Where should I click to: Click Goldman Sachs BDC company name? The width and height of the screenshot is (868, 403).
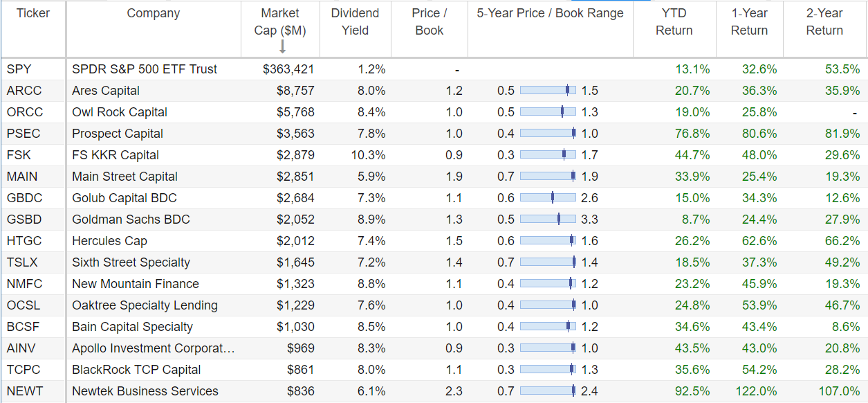[131, 220]
